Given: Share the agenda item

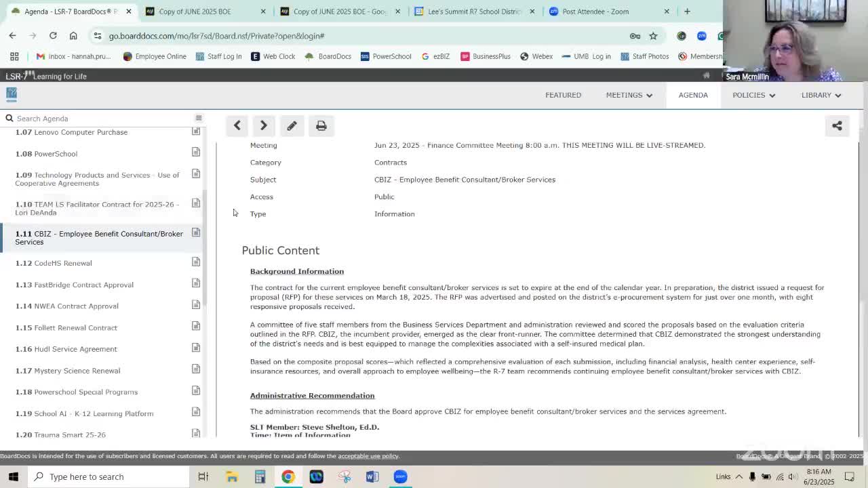Looking at the screenshot, I should tap(837, 125).
